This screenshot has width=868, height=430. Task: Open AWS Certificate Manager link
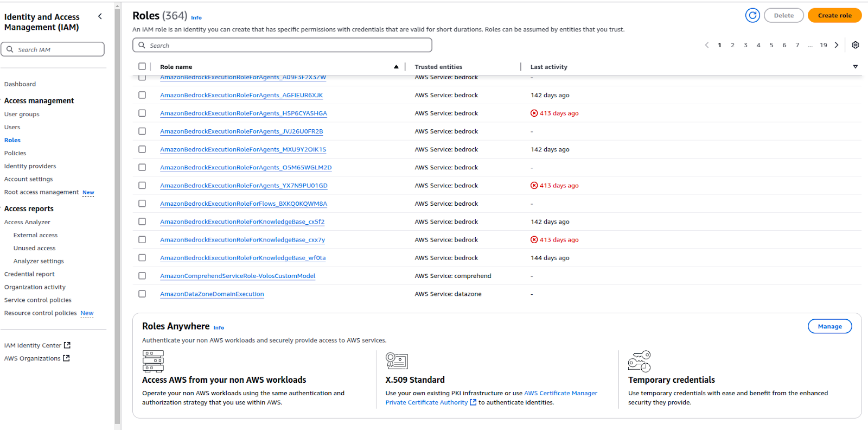pos(561,393)
